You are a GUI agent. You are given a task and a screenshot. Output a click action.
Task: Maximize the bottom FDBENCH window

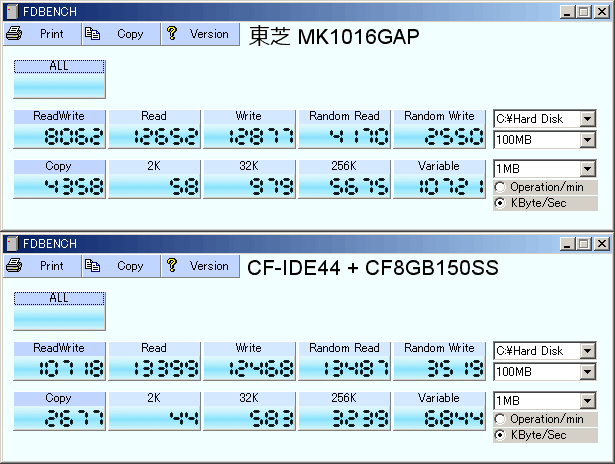[584, 244]
